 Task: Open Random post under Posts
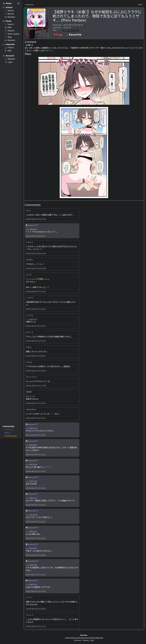click(x=11, y=40)
